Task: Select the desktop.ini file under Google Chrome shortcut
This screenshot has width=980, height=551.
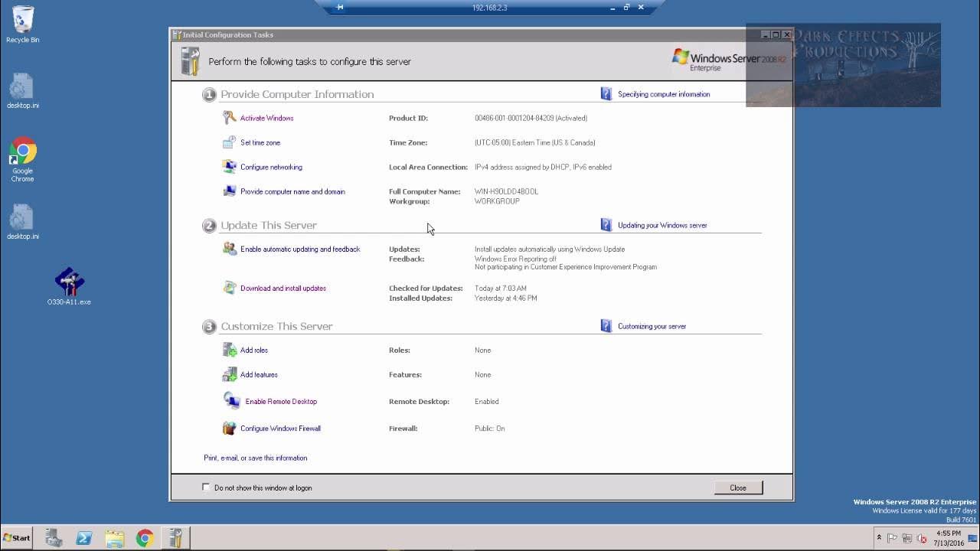Action: click(23, 222)
